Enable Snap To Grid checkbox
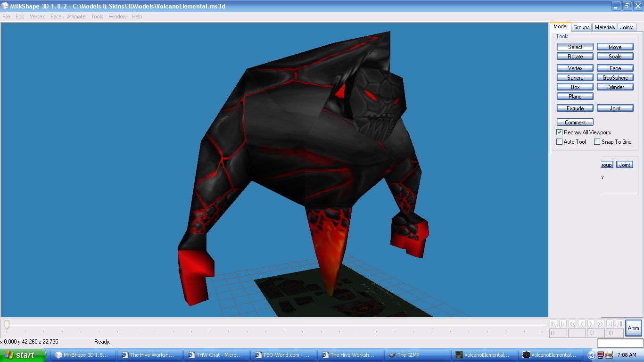 (597, 142)
